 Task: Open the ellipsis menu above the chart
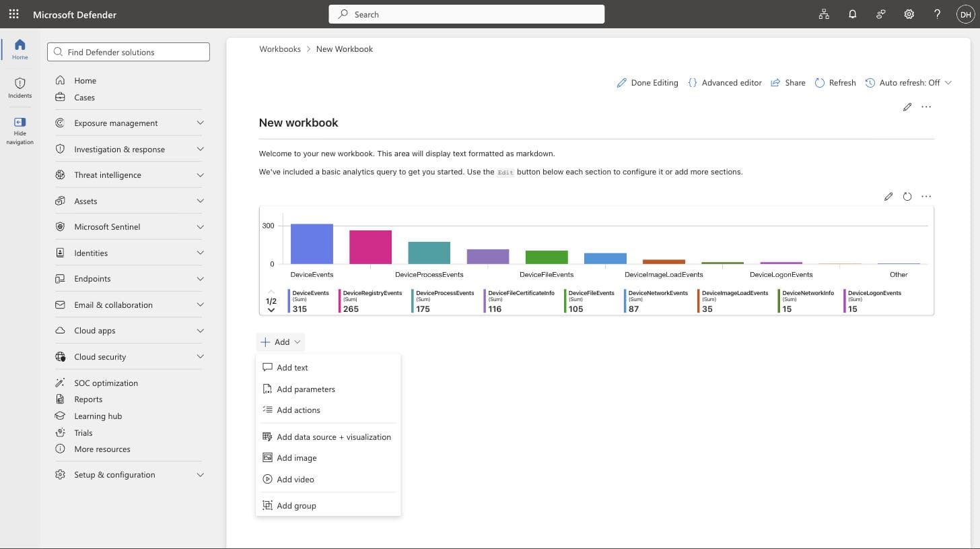926,197
